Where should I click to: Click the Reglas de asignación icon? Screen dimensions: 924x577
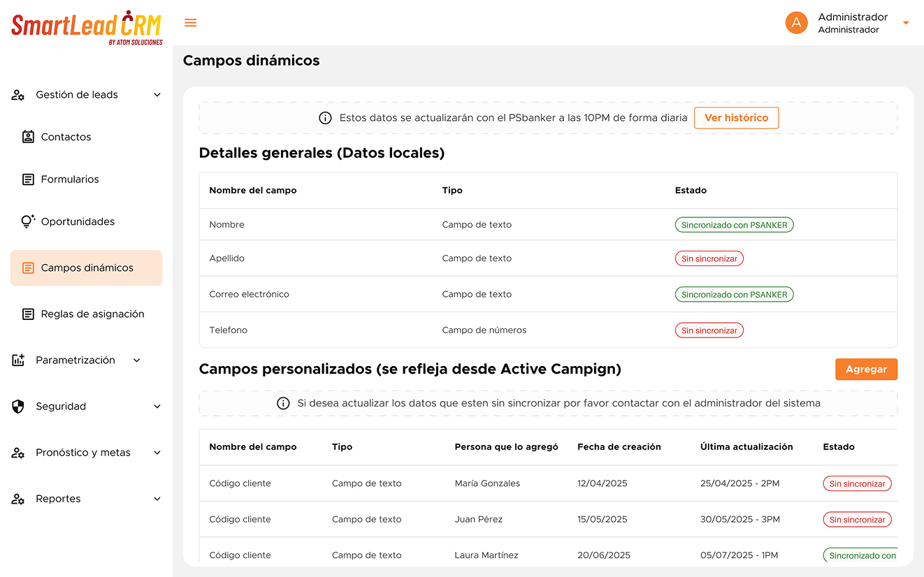28,314
